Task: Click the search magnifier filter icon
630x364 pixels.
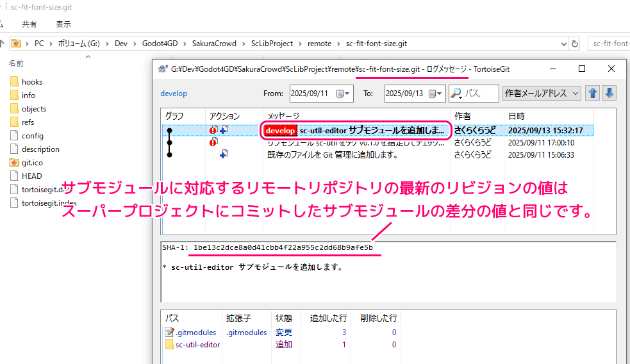Action: (457, 94)
